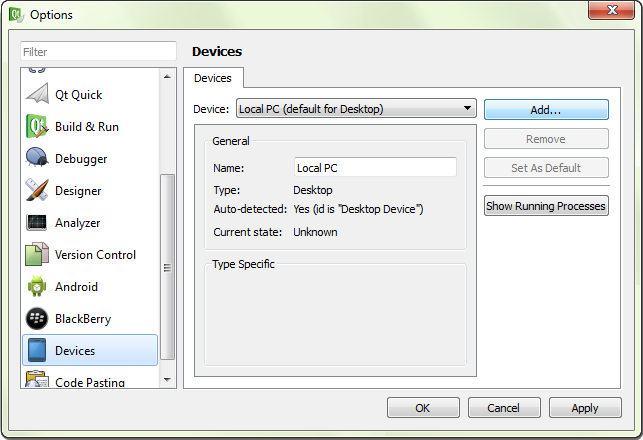Select the Android robot icon
The width and height of the screenshot is (643, 440).
tap(38, 287)
